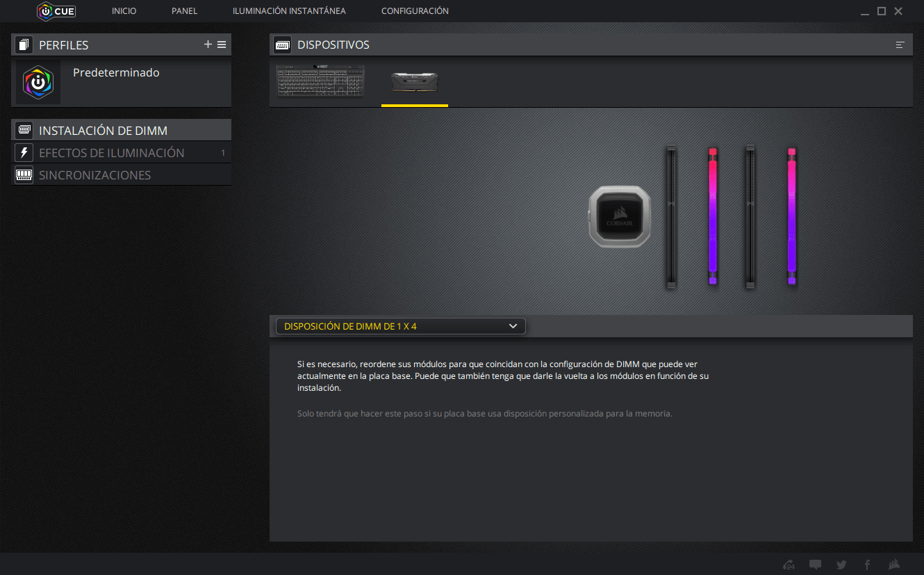This screenshot has width=924, height=575.
Task: Select the Predeterminado profile name
Action: (x=116, y=72)
